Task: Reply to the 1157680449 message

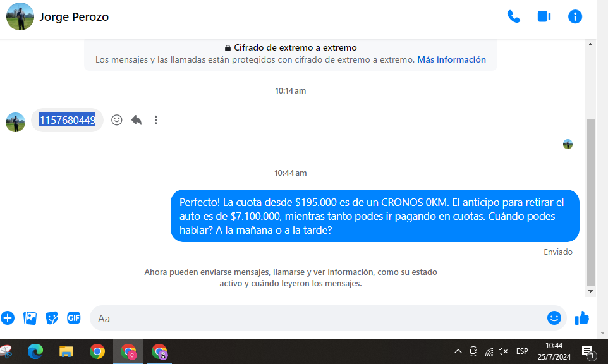Action: (136, 120)
